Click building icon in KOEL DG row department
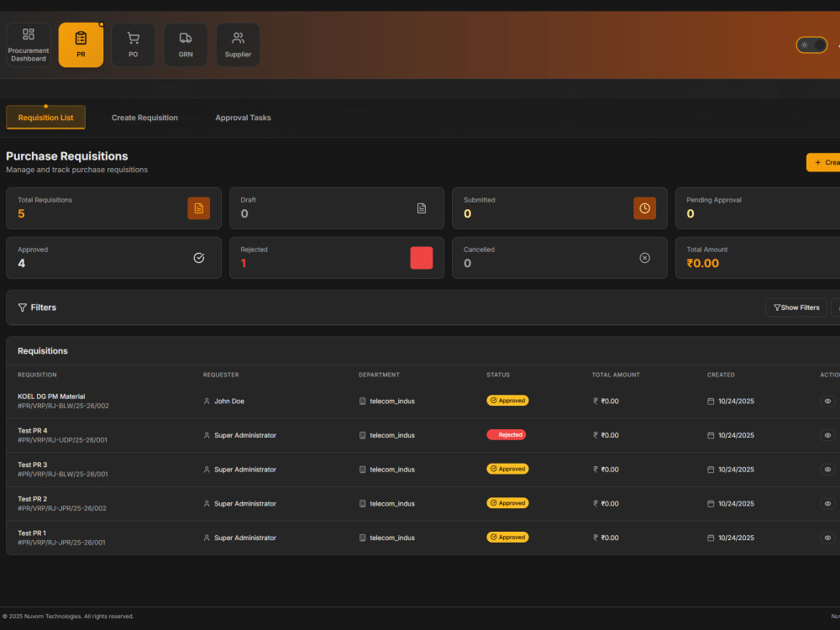The height and width of the screenshot is (630, 840). pyautogui.click(x=362, y=402)
